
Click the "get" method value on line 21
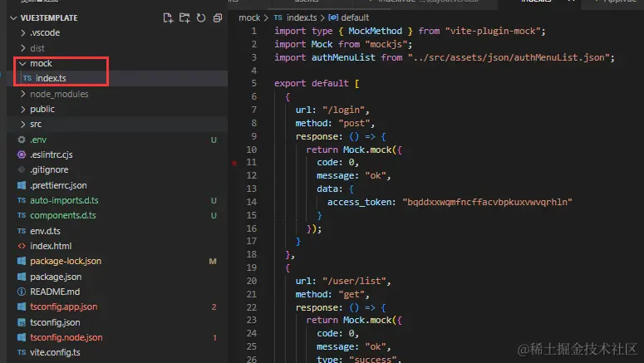(351, 294)
